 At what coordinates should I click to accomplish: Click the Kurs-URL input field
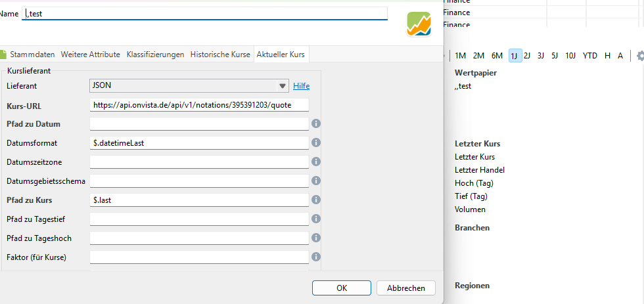coord(199,105)
